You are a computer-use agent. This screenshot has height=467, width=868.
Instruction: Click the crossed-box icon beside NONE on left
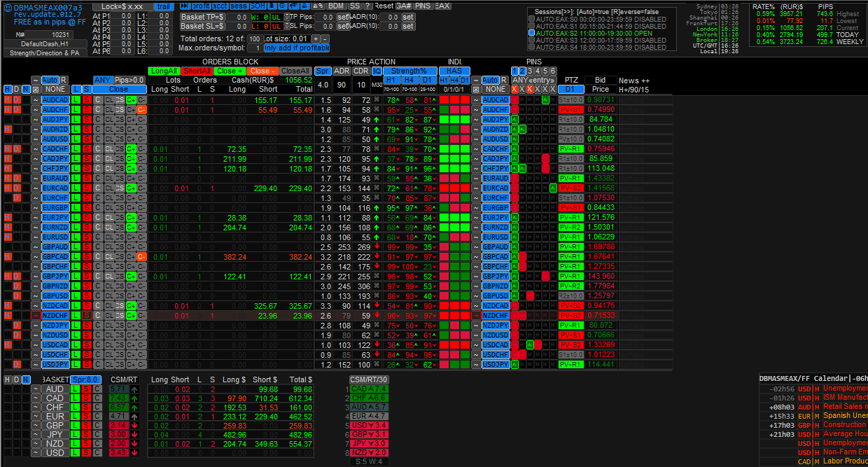tap(36, 89)
